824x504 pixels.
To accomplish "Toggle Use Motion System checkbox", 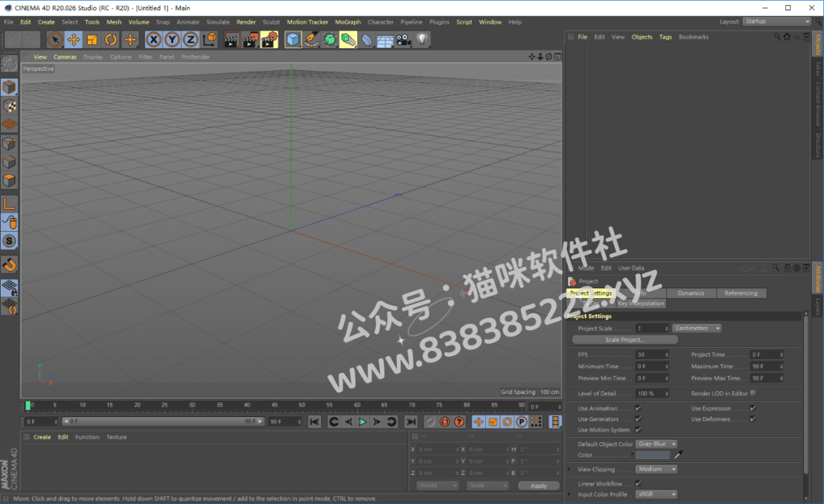I will (x=638, y=429).
